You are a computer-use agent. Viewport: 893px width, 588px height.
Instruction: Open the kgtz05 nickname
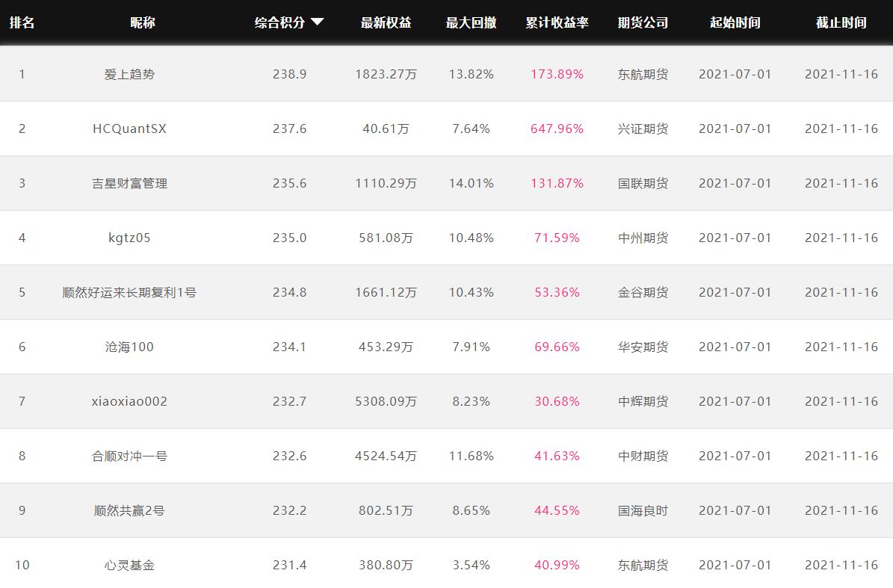(129, 238)
